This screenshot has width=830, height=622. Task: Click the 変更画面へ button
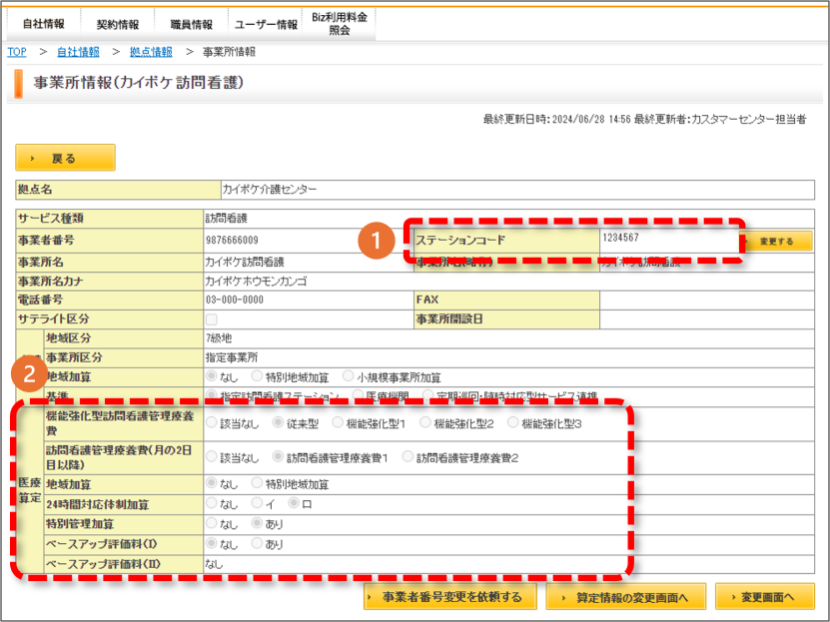click(x=765, y=597)
